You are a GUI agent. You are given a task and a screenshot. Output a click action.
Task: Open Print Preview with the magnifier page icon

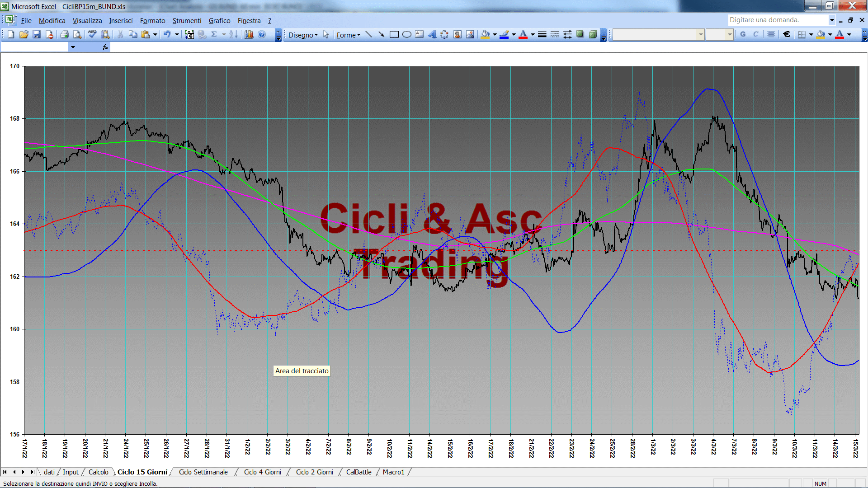click(x=77, y=34)
